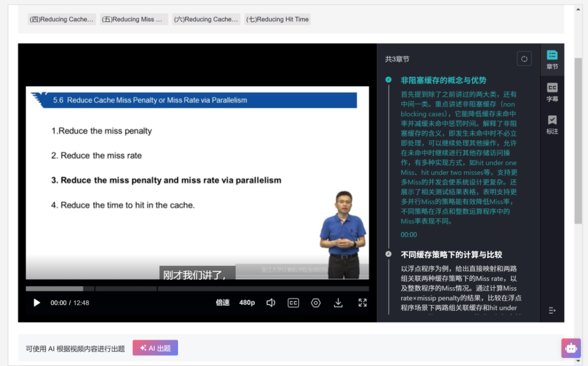Select the (七)Reducing Hit Time tag
Viewport: 588px width, 366px height.
point(277,20)
